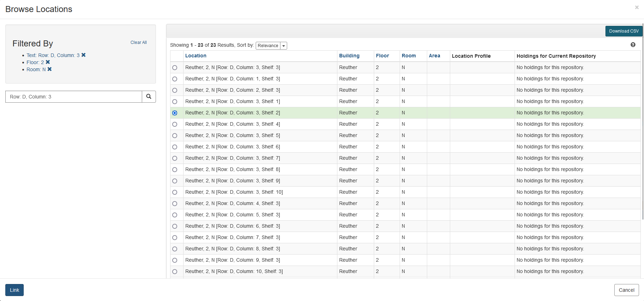Close the Browse Locations dialog with X
Image resolution: width=644 pixels, height=301 pixels.
point(637,7)
